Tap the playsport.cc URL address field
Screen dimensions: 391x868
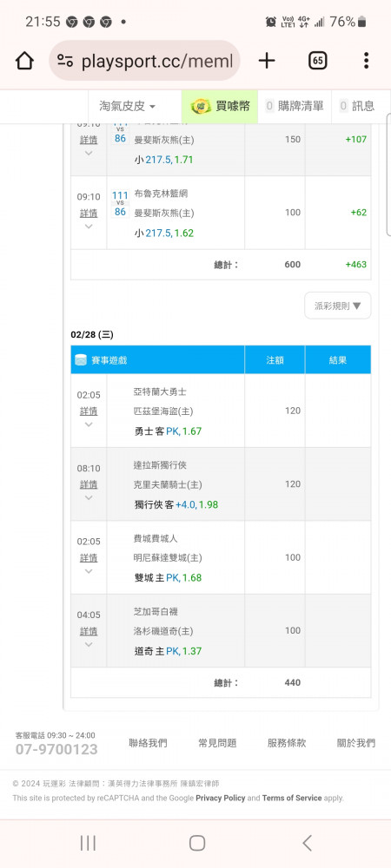144,61
